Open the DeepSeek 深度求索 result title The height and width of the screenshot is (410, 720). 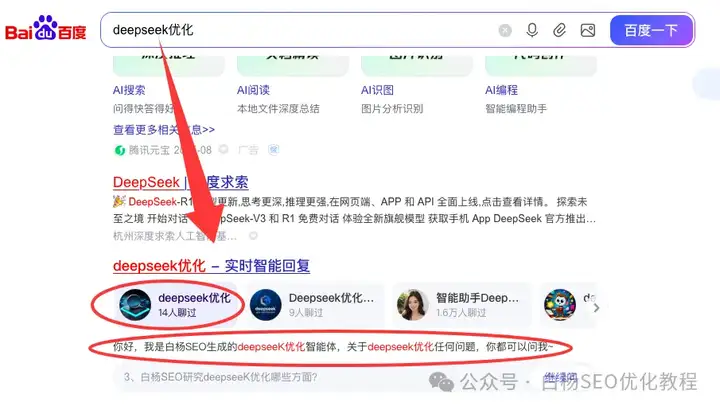[x=180, y=182]
